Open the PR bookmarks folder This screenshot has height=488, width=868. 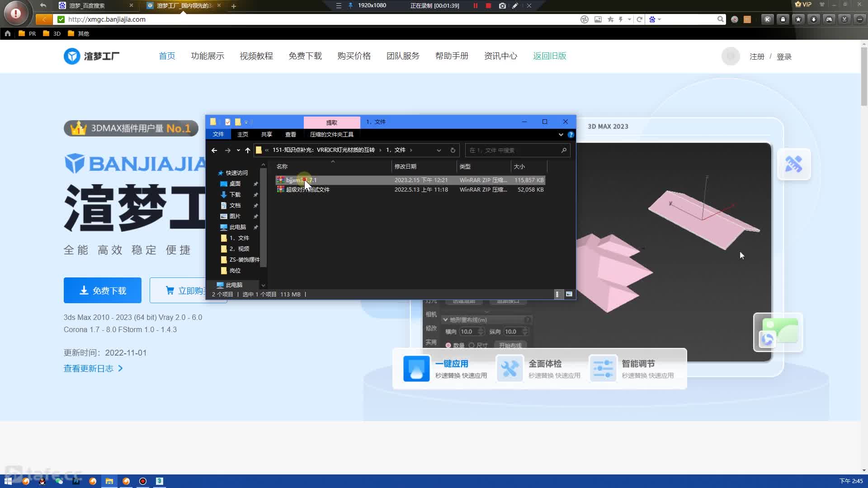pos(27,33)
